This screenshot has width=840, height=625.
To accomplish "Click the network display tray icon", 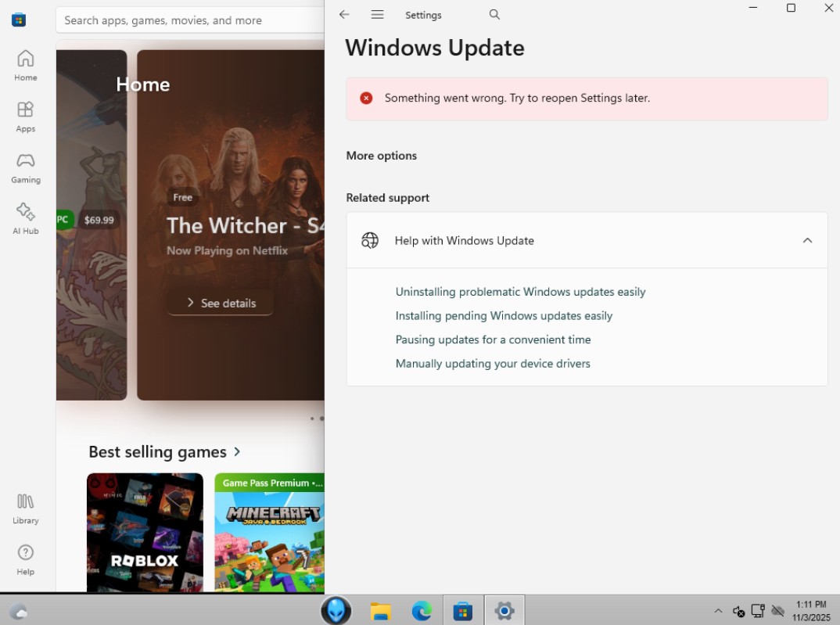I will coord(758,611).
